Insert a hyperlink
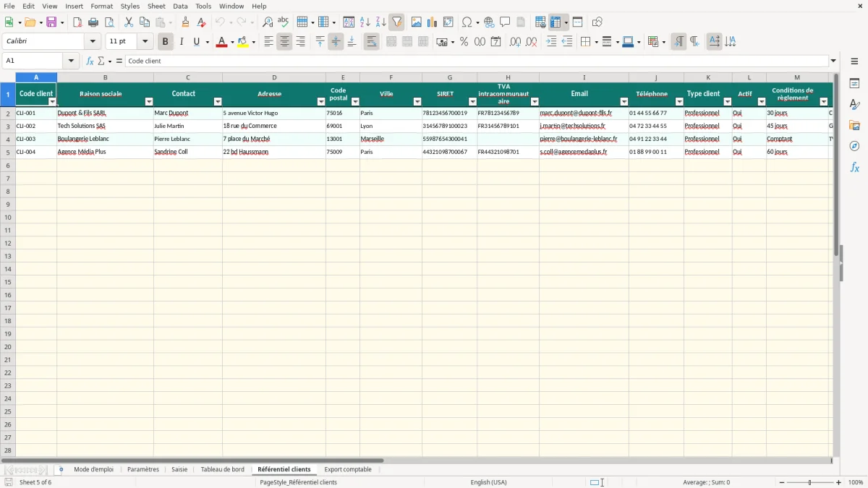The width and height of the screenshot is (868, 488). pos(489,22)
